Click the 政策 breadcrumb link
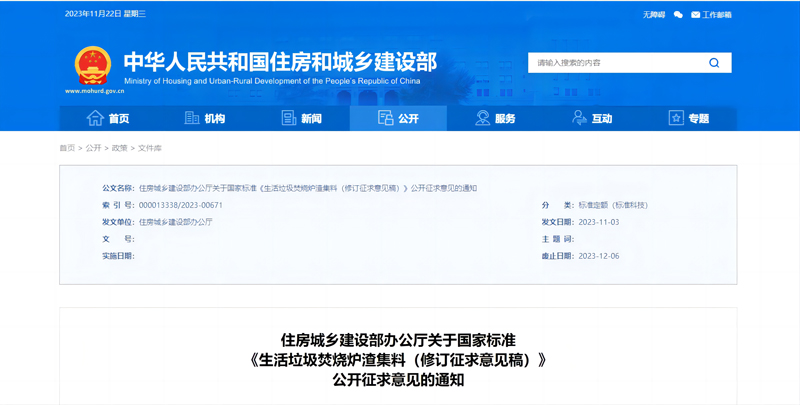 click(x=119, y=148)
